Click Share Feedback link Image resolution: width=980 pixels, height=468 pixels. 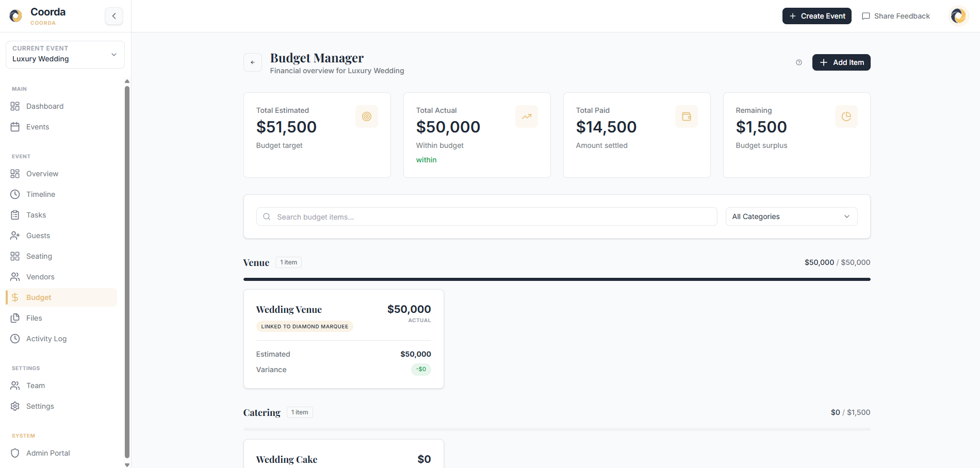click(895, 16)
